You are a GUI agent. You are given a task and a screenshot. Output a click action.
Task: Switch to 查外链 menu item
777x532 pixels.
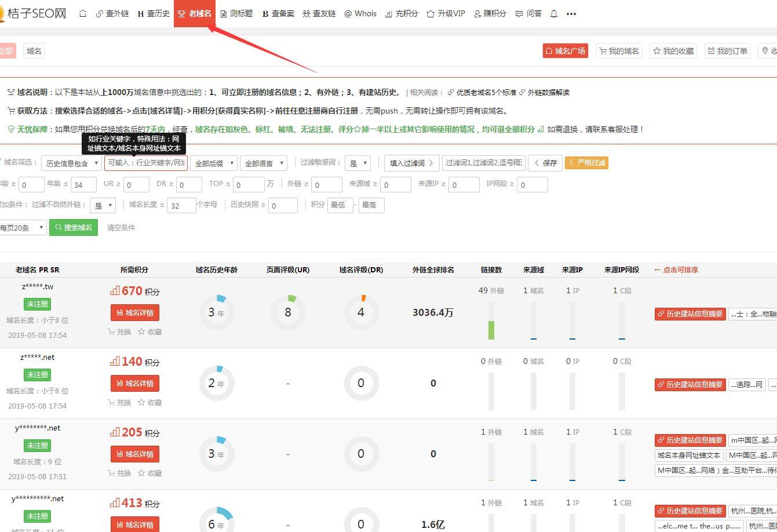point(112,13)
